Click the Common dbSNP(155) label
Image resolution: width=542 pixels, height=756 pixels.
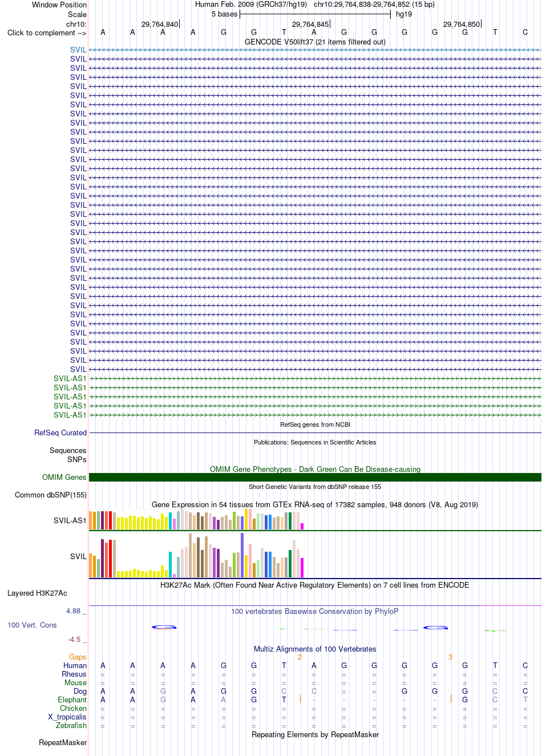pos(51,495)
